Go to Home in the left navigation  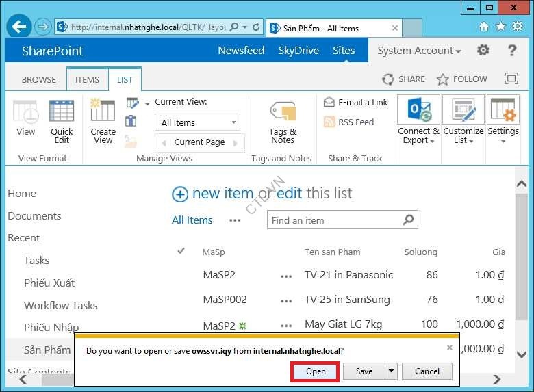coord(22,194)
